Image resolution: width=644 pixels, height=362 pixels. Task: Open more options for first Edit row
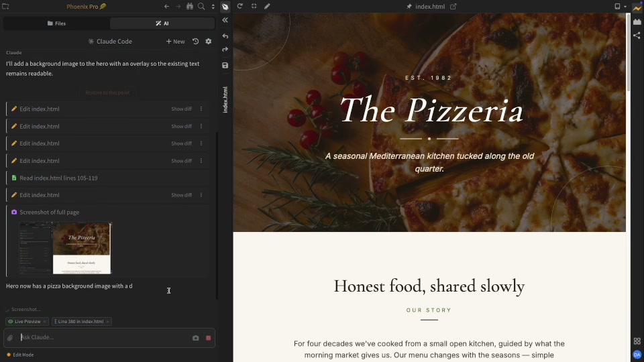(x=201, y=109)
